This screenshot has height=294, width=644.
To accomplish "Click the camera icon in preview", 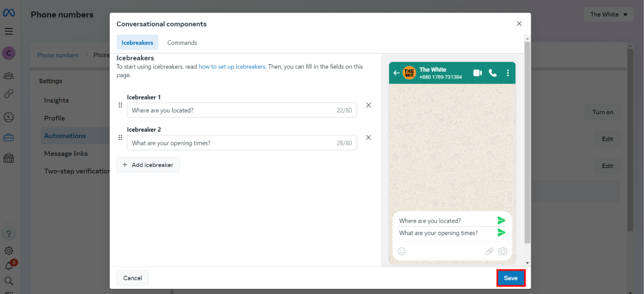I will click(x=503, y=251).
